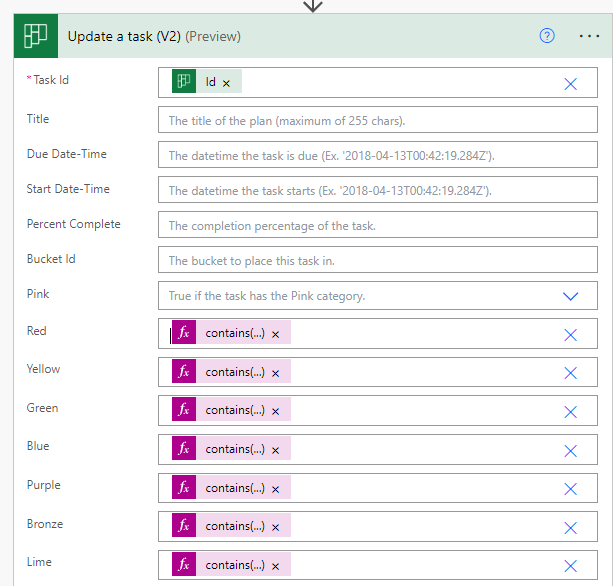Clear the Task Id field with X
The height and width of the screenshot is (586, 613).
(570, 84)
